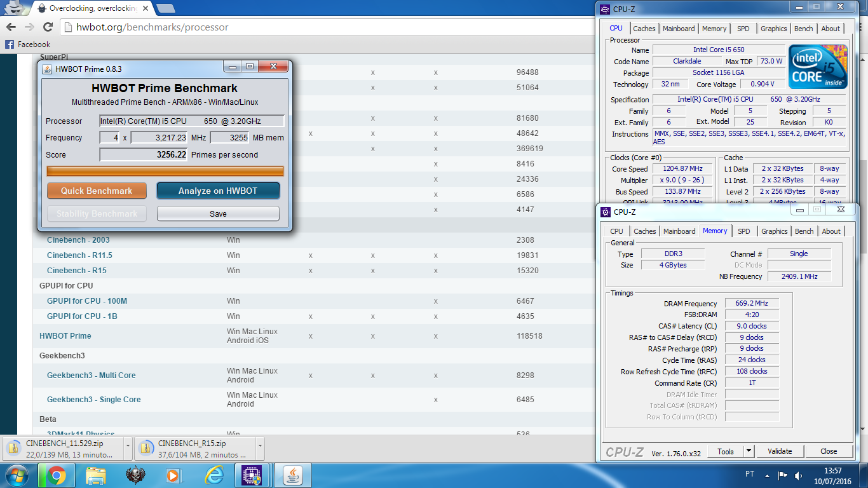
Task: Go back in Chrome
Action: [x=11, y=27]
